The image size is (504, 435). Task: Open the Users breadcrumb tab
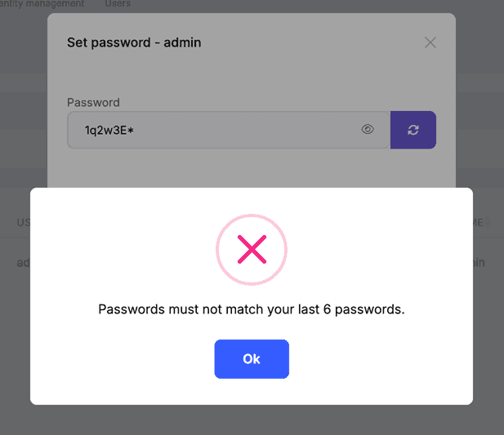point(118,4)
